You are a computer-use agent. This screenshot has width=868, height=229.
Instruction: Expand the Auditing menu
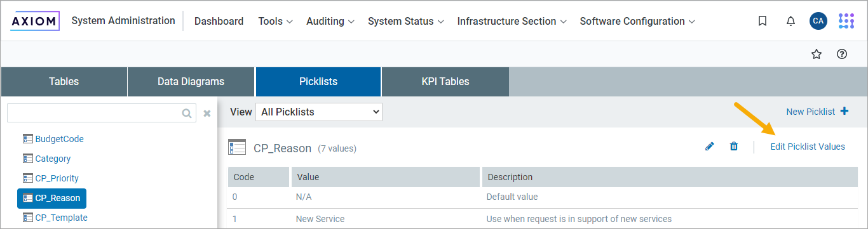pyautogui.click(x=330, y=21)
